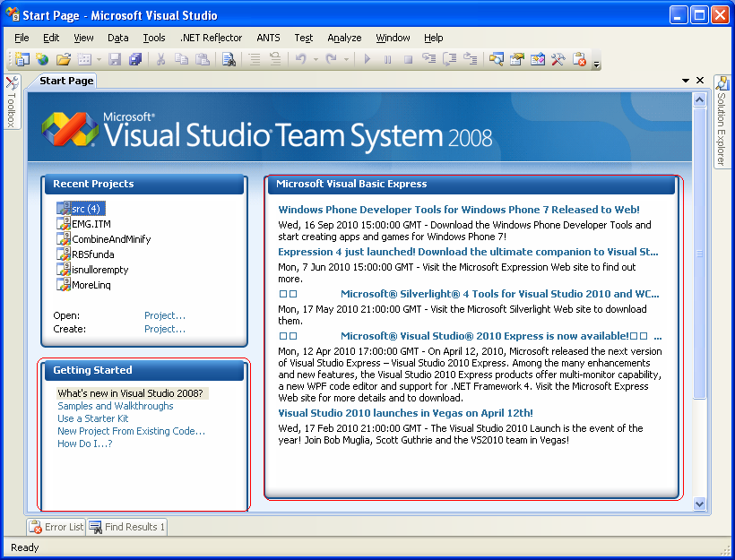
Task: Click Samples and Walkthroughs link
Action: point(116,406)
